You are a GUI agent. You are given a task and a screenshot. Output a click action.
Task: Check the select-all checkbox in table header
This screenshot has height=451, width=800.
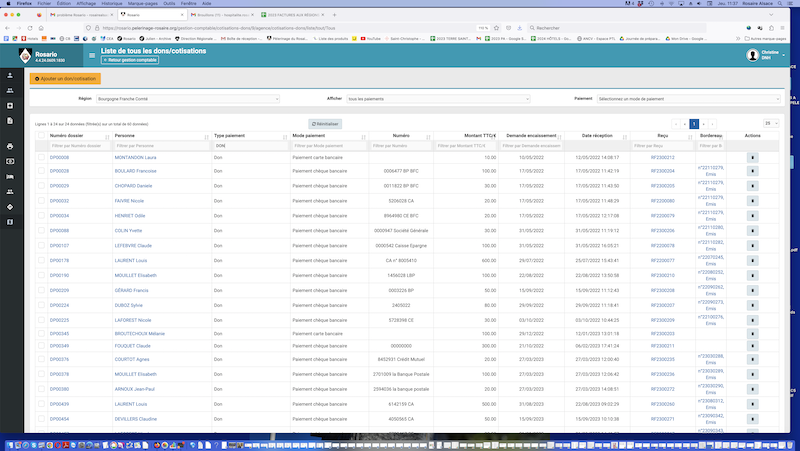click(40, 135)
